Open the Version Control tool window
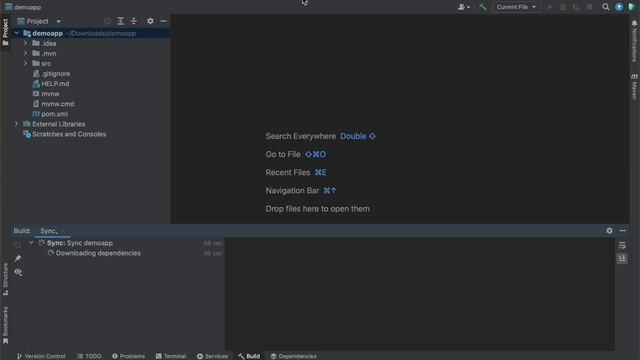640x360 pixels. point(41,356)
